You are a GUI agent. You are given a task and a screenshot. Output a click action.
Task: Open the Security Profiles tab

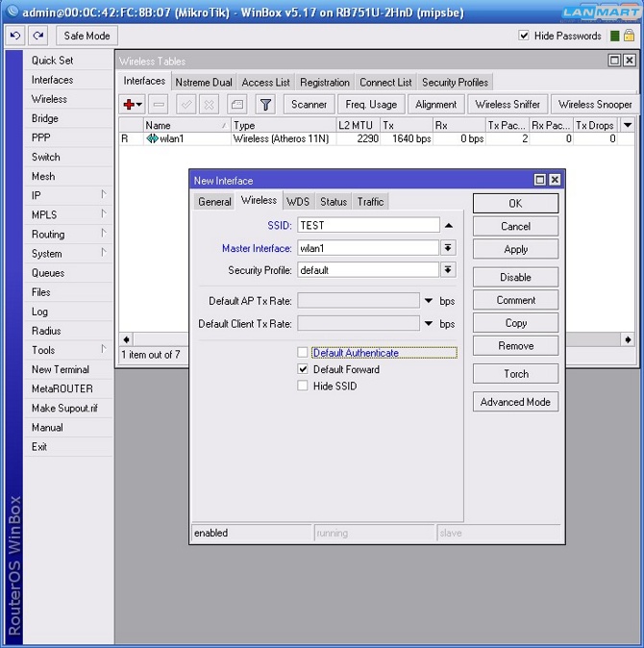point(455,83)
